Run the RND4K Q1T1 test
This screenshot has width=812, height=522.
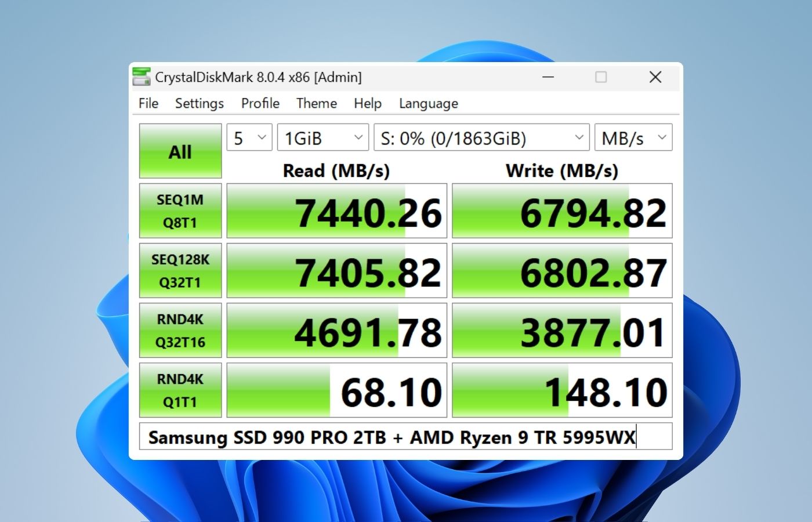(180, 390)
